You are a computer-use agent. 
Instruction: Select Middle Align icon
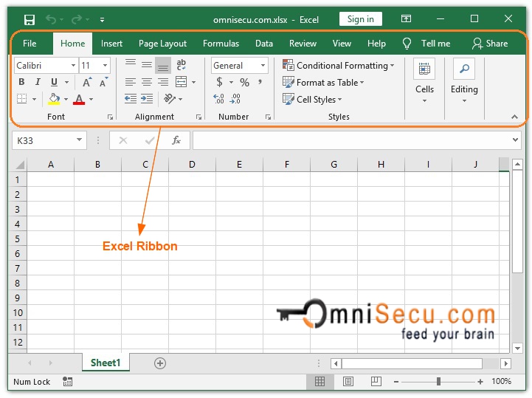point(147,64)
